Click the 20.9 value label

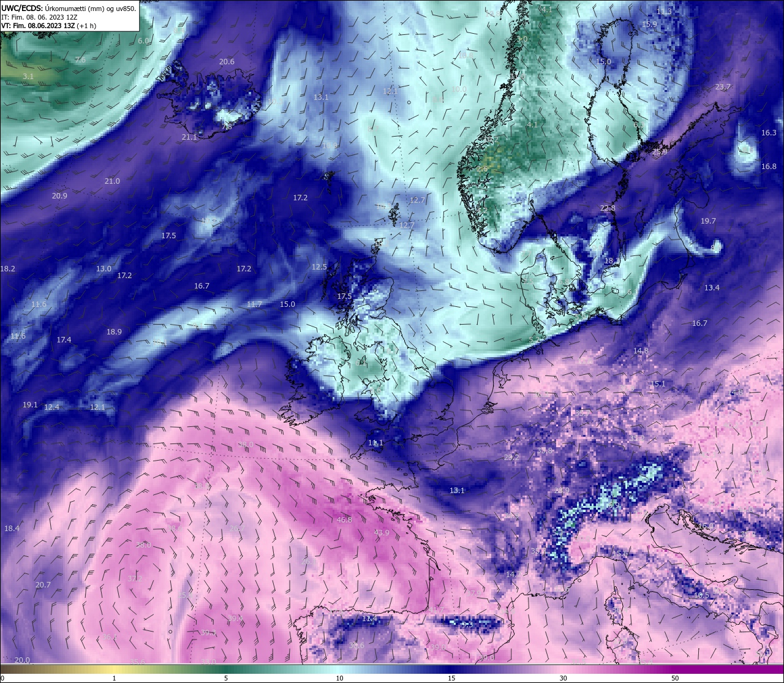coord(59,195)
